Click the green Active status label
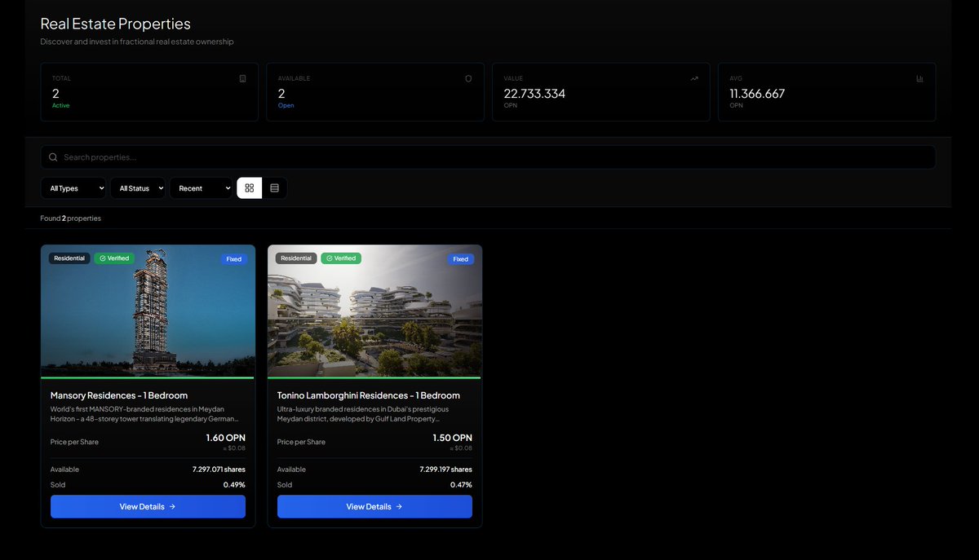 tap(61, 105)
